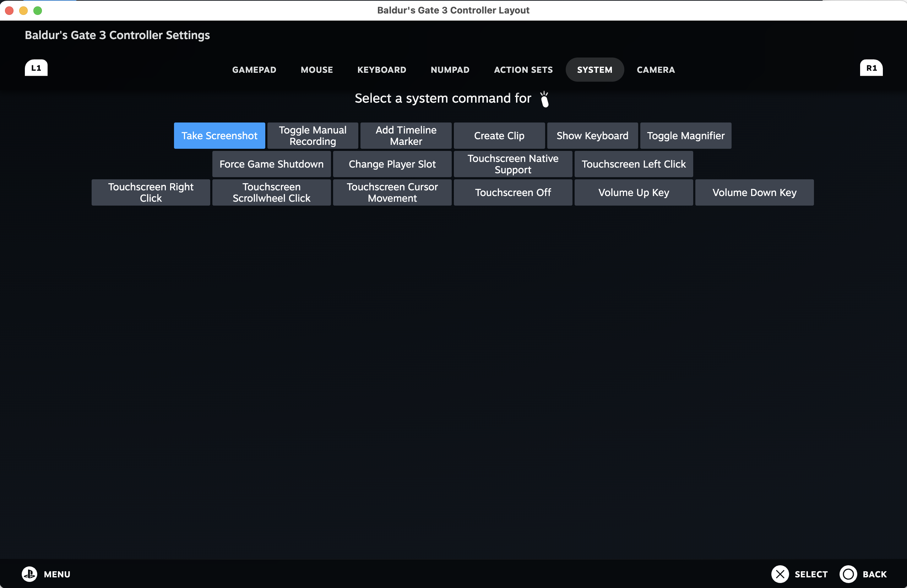Choose the Volume Up Key command
This screenshot has height=588, width=907.
pyautogui.click(x=634, y=192)
